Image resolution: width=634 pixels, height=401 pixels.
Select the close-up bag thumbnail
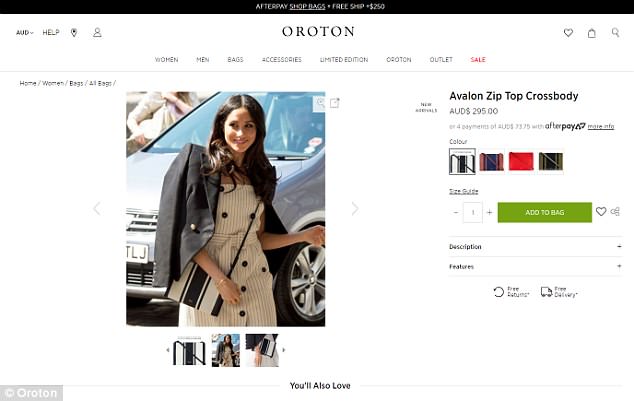point(262,350)
